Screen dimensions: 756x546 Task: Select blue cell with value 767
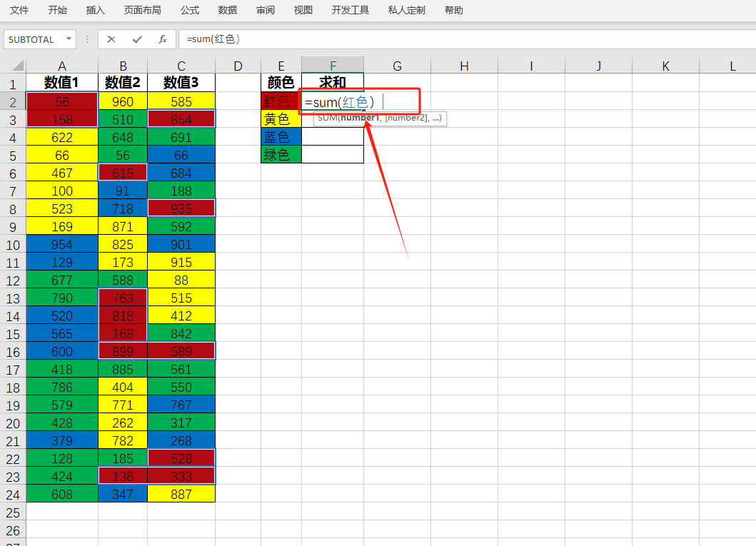pyautogui.click(x=181, y=405)
